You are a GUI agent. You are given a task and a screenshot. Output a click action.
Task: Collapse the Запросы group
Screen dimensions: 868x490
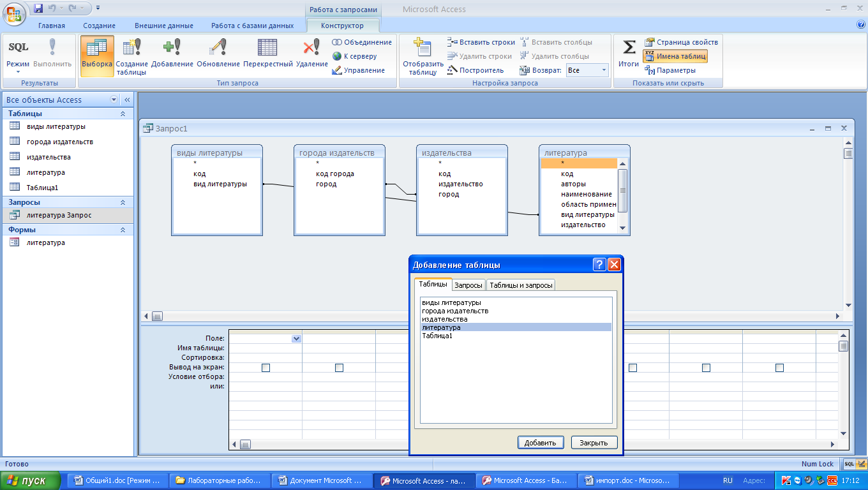click(123, 202)
